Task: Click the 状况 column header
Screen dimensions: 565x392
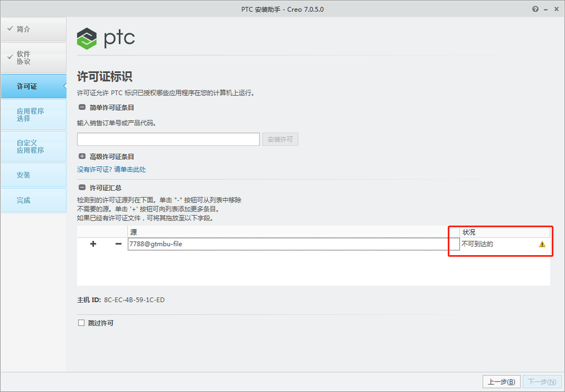Action: pyautogui.click(x=504, y=232)
